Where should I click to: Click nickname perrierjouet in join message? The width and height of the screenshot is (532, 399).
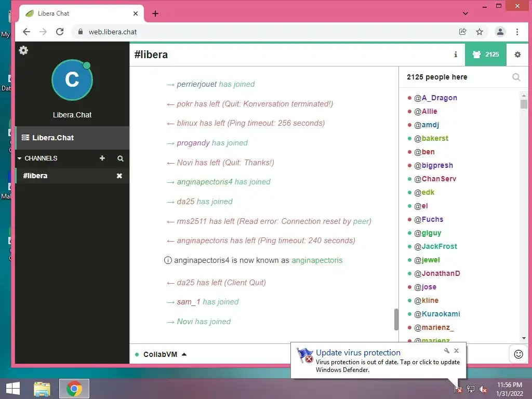(196, 84)
